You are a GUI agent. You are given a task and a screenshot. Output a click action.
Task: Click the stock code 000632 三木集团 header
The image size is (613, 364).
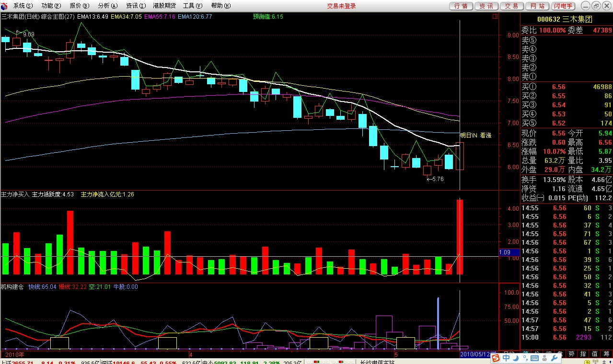(565, 19)
